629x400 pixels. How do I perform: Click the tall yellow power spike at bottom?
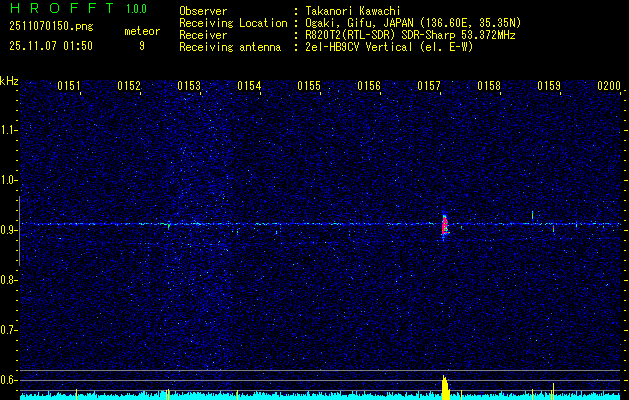(445, 388)
